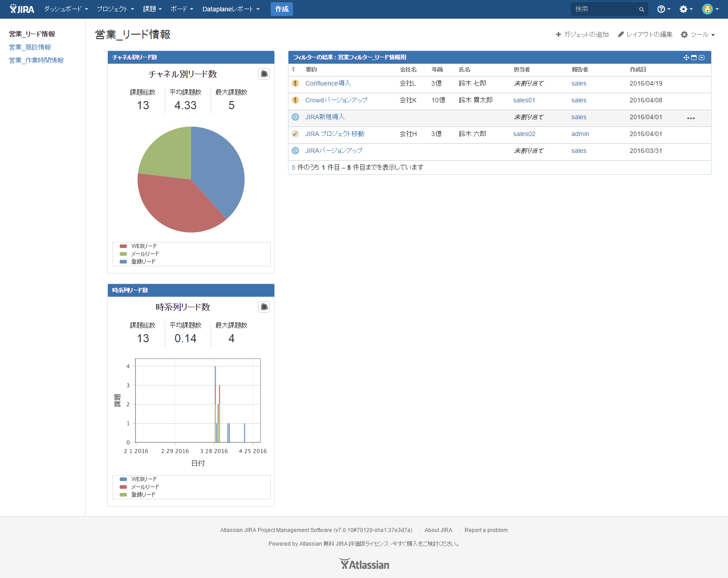
Task: Open the JIRAバージョンアップ issue link
Action: pos(334,151)
